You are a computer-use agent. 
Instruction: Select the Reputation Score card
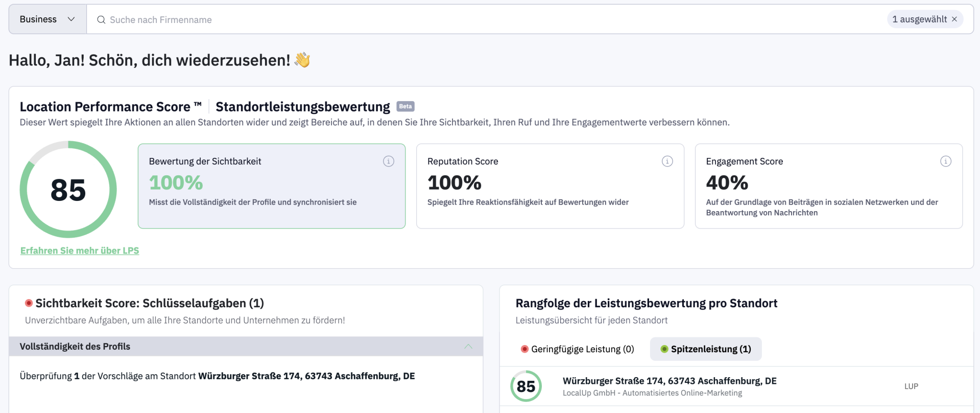(x=549, y=186)
